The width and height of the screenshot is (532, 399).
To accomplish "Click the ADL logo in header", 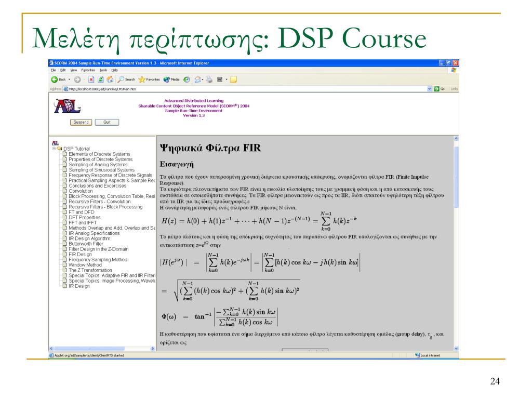I will [67, 106].
